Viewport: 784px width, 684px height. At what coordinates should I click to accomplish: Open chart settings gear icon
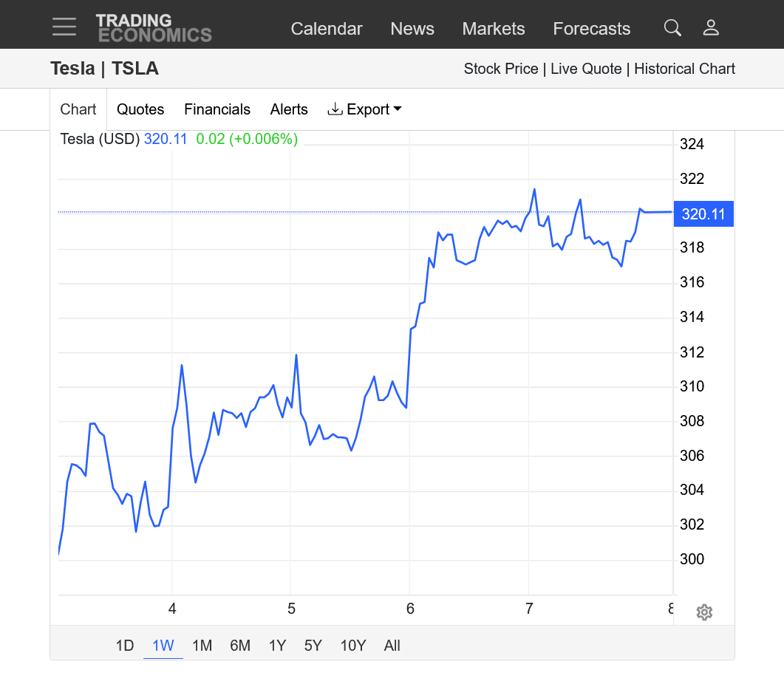coord(704,612)
